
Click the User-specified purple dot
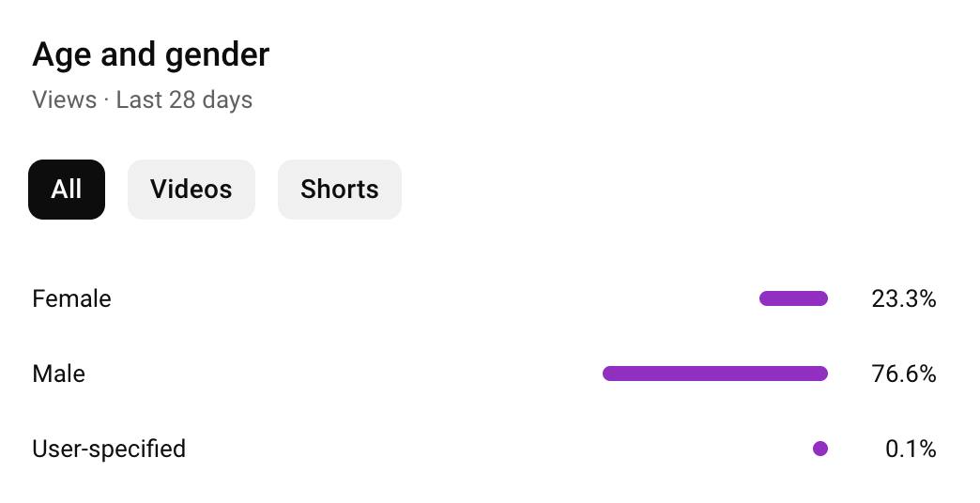click(x=820, y=449)
